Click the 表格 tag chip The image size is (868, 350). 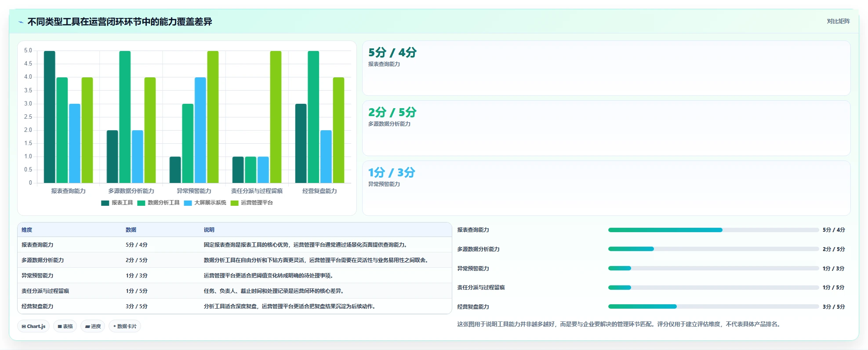coord(65,326)
